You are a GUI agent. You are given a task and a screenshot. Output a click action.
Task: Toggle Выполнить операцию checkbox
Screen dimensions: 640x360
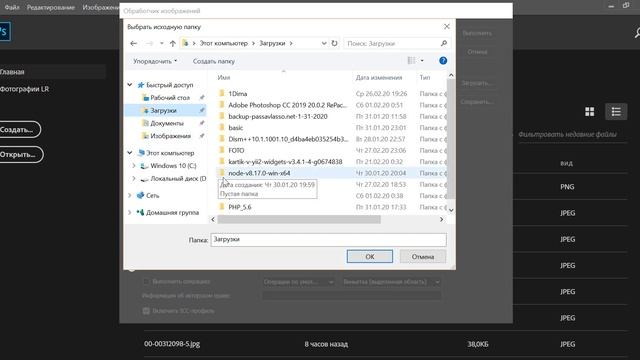[146, 281]
